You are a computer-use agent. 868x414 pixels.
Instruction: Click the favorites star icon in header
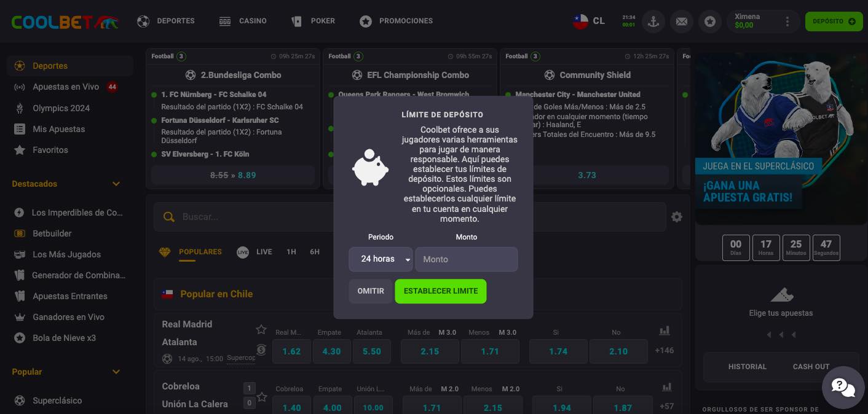click(x=710, y=21)
